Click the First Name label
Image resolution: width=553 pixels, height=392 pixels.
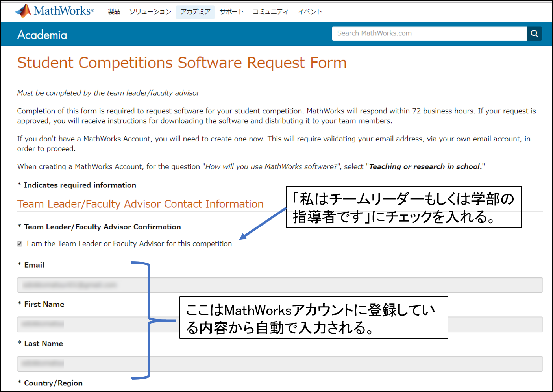(x=44, y=304)
